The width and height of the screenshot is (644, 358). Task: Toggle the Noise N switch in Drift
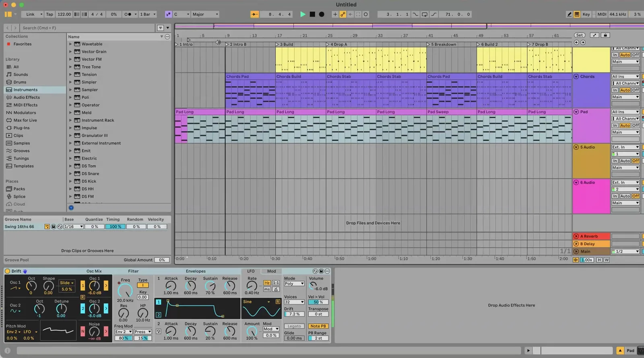[83, 331]
